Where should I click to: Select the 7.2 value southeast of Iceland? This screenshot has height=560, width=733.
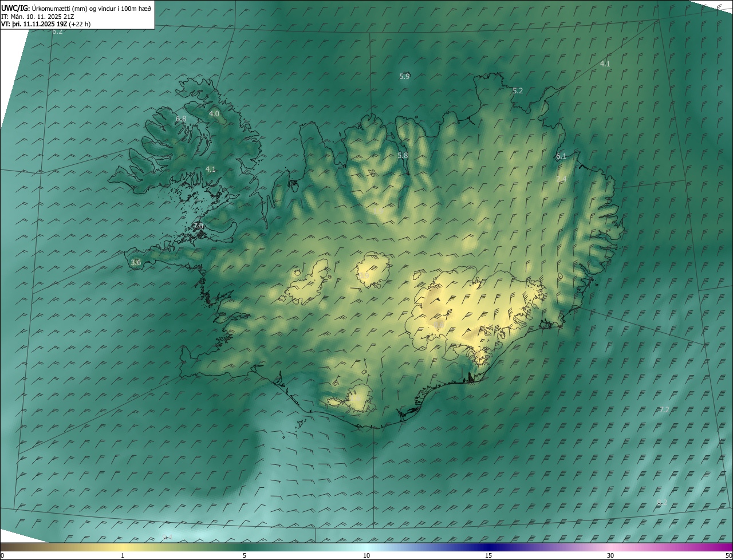[x=664, y=409]
